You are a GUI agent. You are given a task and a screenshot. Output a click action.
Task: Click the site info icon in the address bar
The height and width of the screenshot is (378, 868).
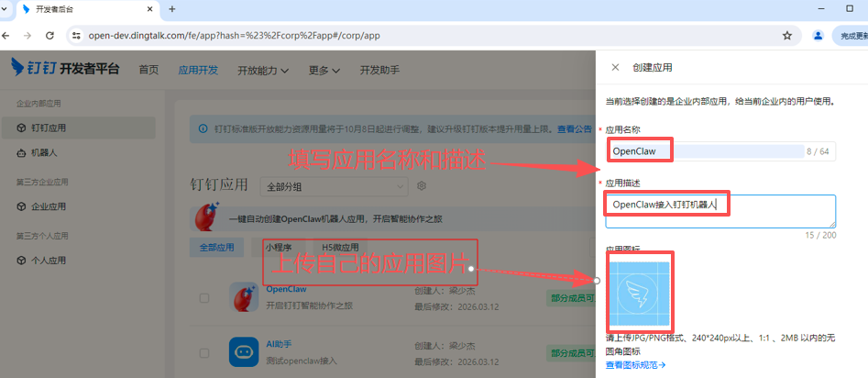pos(77,36)
